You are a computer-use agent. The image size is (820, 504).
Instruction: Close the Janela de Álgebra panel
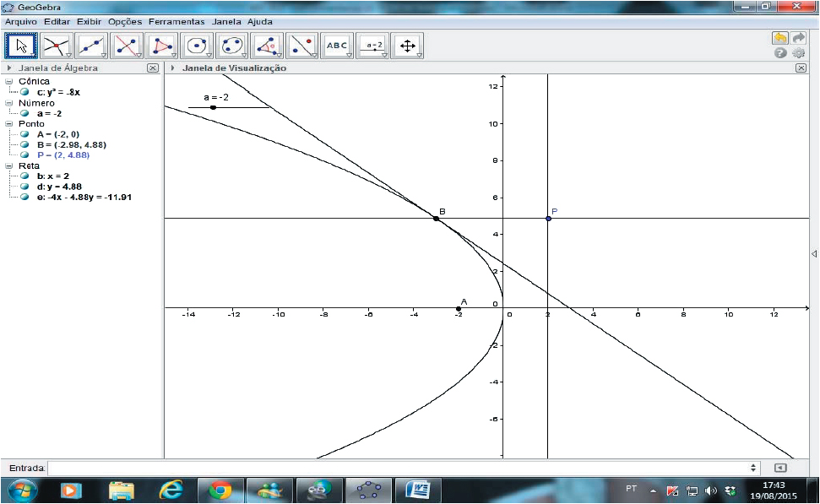pyautogui.click(x=152, y=68)
